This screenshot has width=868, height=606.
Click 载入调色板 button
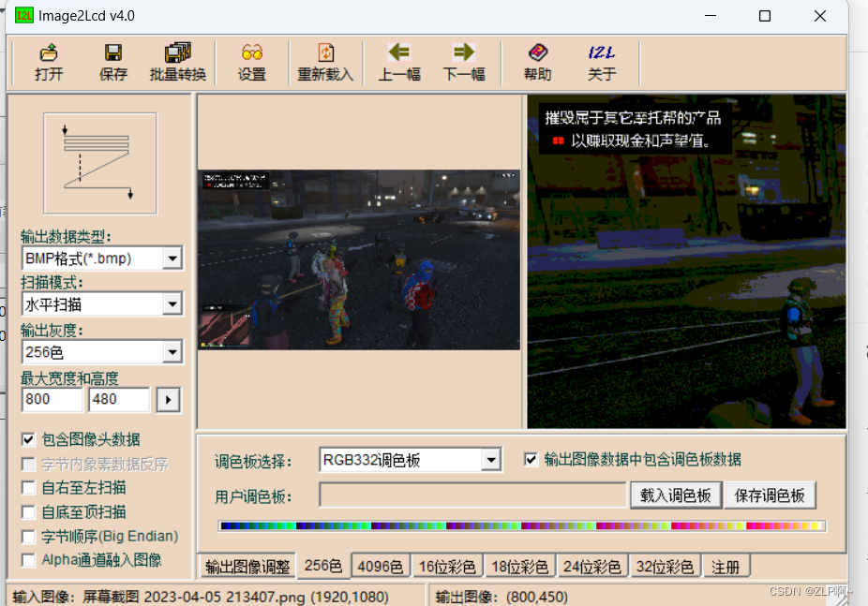pyautogui.click(x=675, y=495)
